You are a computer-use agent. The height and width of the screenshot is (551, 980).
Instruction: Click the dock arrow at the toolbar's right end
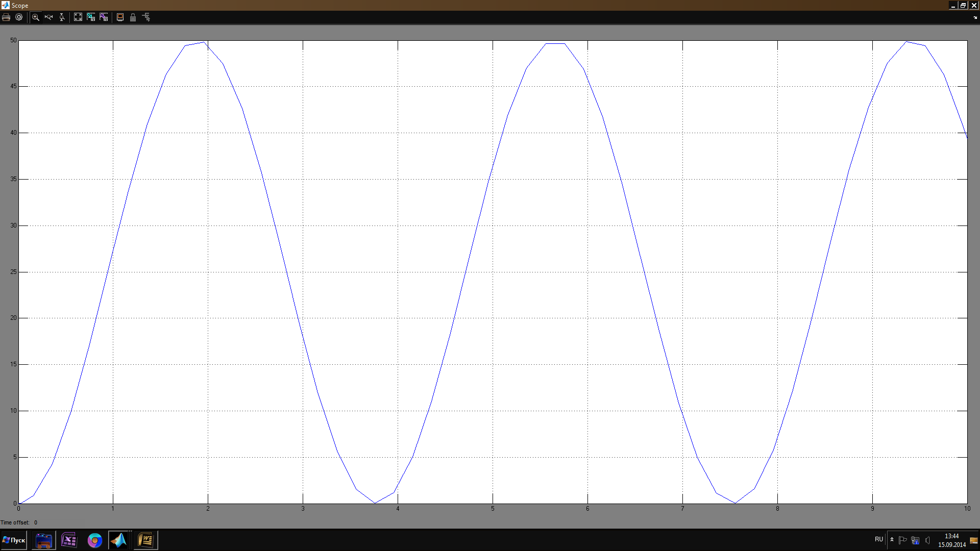coord(975,17)
